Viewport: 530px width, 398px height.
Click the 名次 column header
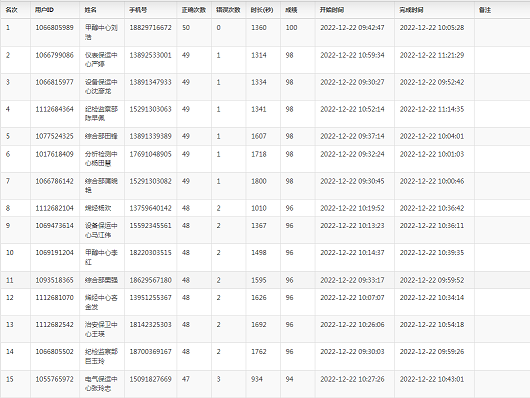click(11, 10)
